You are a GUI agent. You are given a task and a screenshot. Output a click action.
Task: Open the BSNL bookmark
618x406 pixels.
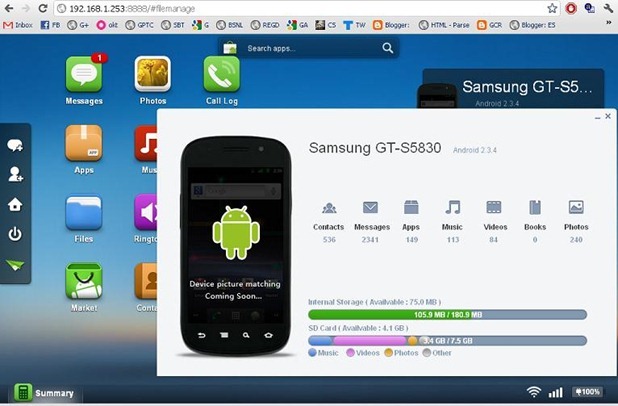click(229, 25)
